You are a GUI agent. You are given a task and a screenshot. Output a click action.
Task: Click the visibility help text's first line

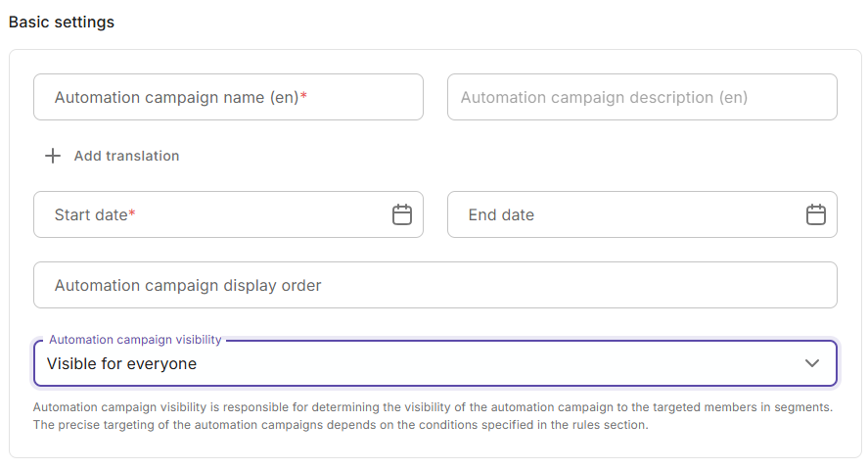point(433,406)
